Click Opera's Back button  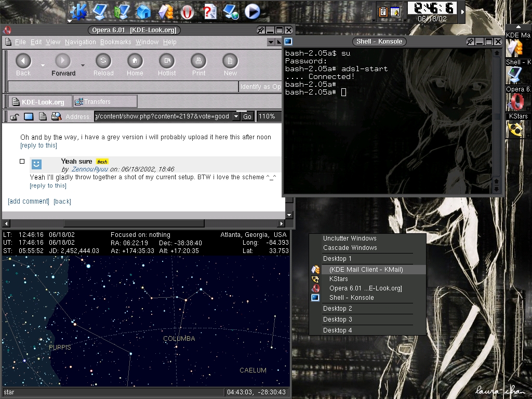click(x=23, y=64)
